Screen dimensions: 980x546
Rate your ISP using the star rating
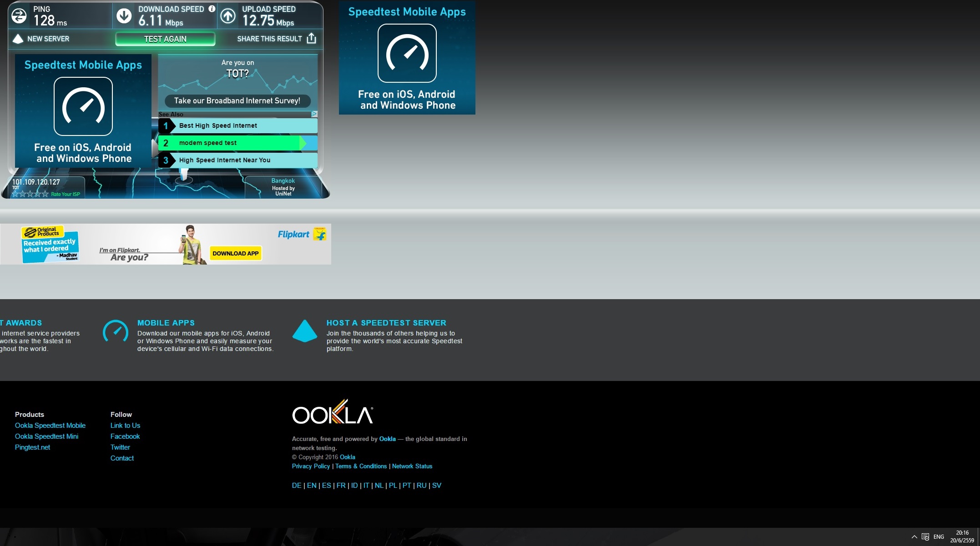click(x=30, y=194)
